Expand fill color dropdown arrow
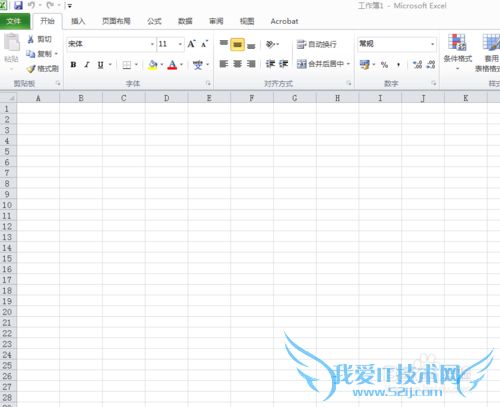The height and width of the screenshot is (407, 500). 162,65
